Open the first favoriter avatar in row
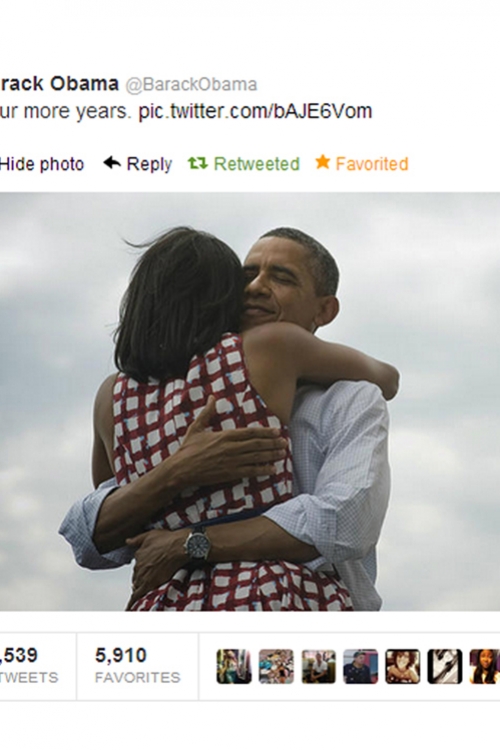 [234, 666]
